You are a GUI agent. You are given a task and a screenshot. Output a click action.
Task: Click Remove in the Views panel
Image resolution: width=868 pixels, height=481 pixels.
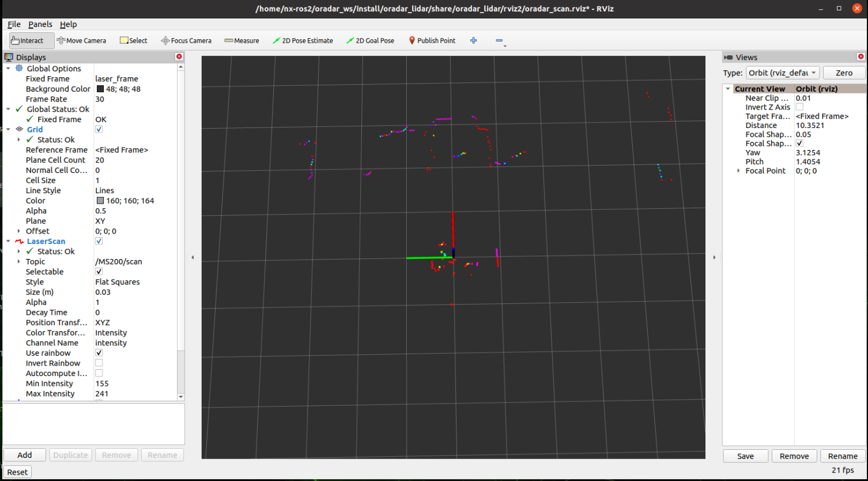[x=794, y=456]
